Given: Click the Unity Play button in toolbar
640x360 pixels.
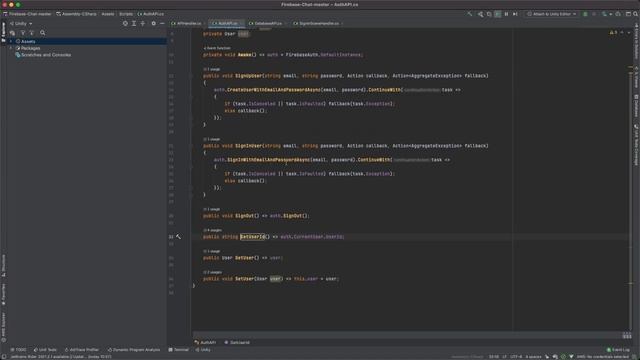Looking at the screenshot, I should point(498,14).
